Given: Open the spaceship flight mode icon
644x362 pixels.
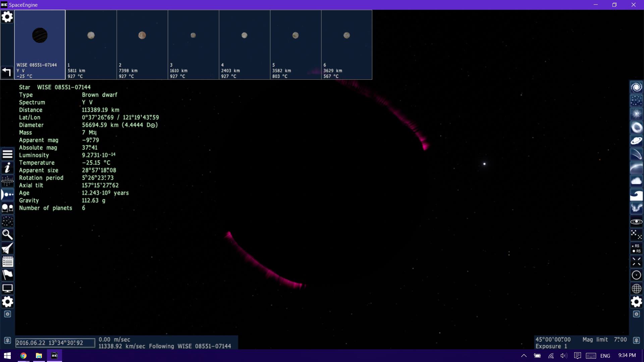Looking at the screenshot, I should [x=7, y=248].
